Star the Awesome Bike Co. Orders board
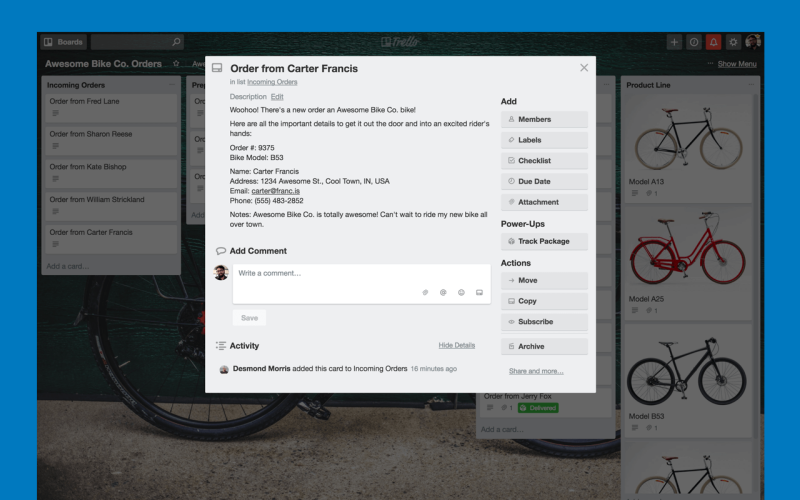The height and width of the screenshot is (500, 800). (176, 63)
